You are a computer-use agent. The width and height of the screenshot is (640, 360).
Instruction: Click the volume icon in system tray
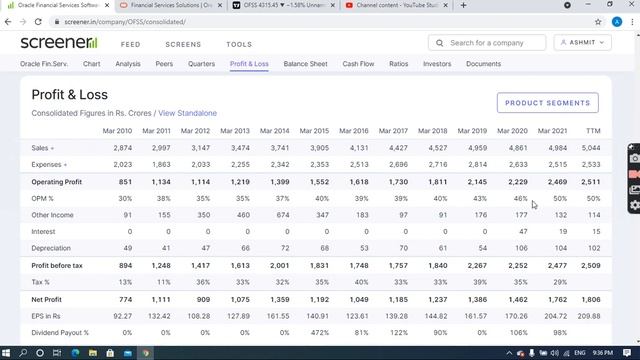click(554, 353)
